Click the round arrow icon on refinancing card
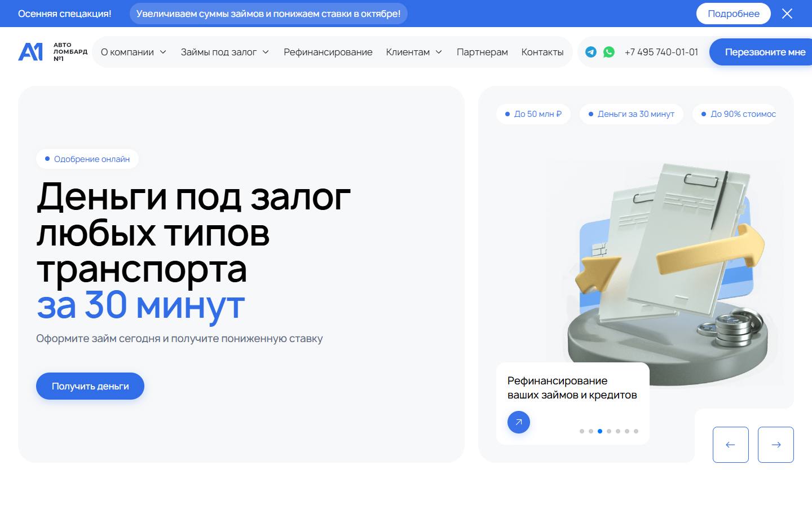 click(519, 422)
